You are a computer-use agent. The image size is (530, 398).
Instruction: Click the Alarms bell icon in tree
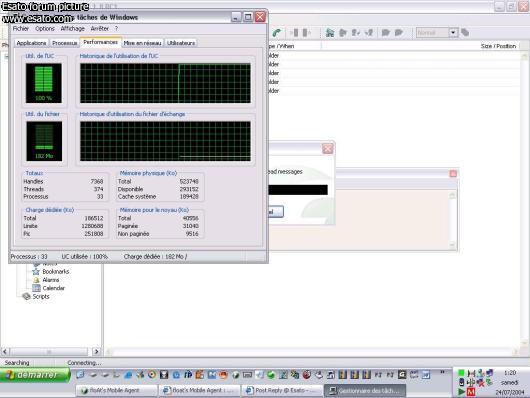coord(36,280)
